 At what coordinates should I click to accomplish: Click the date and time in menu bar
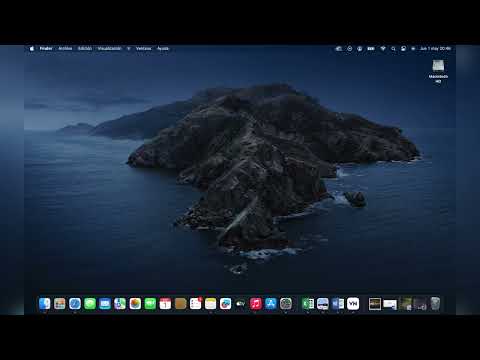tap(435, 49)
